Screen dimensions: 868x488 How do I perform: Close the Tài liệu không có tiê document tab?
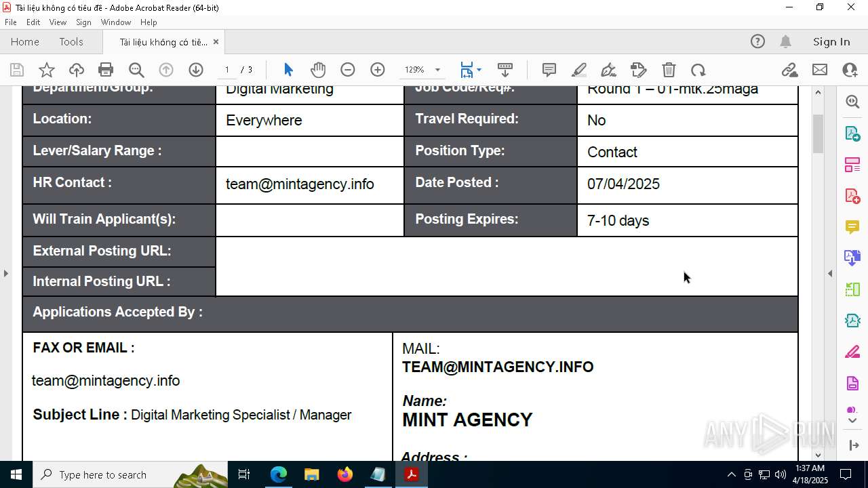216,42
